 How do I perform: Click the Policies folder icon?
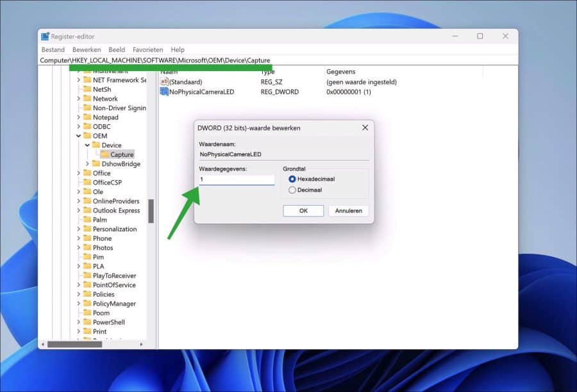point(87,294)
